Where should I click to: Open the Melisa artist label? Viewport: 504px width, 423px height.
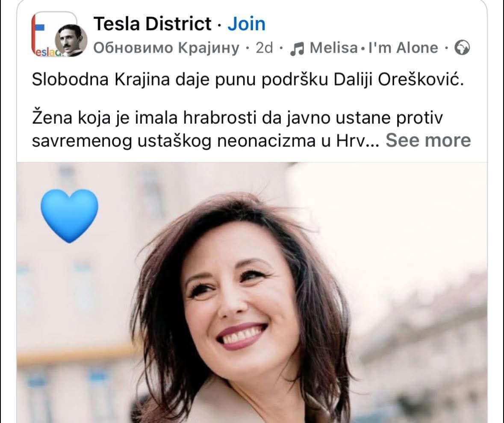(x=333, y=48)
